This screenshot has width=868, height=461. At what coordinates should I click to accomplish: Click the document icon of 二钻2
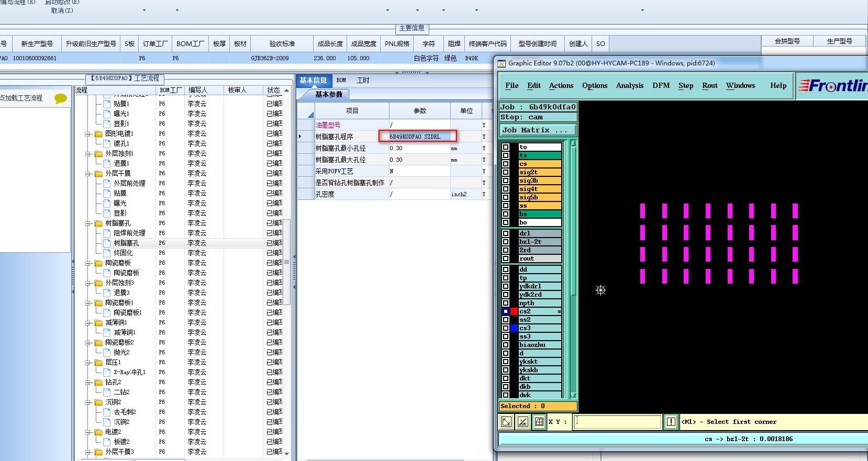pos(107,392)
